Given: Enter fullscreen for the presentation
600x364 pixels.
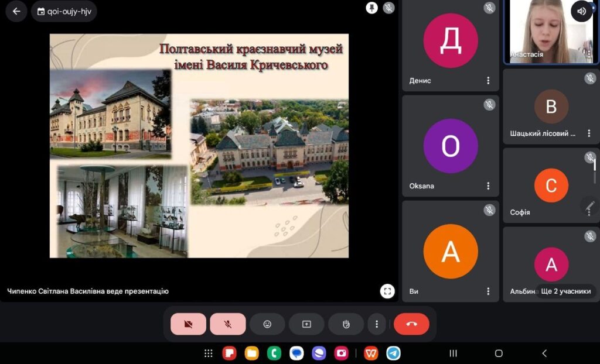Looking at the screenshot, I should pos(387,291).
